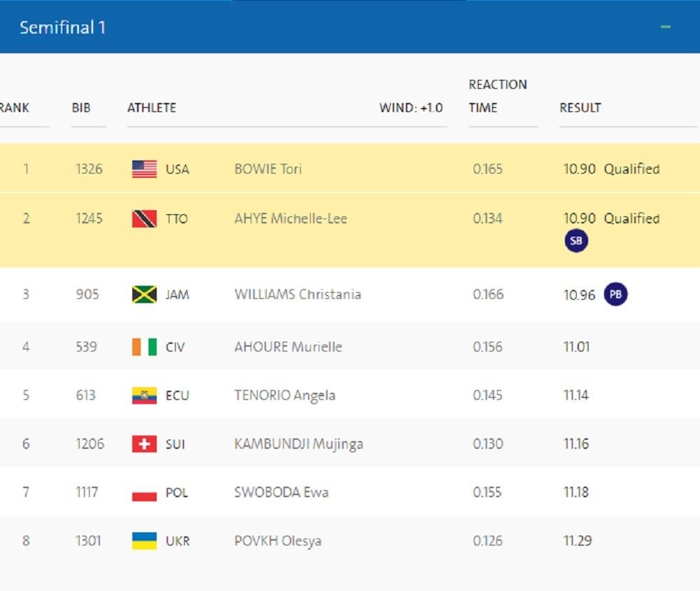The image size is (700, 591).
Task: Click the REACTION TIME column header
Action: 497,96
